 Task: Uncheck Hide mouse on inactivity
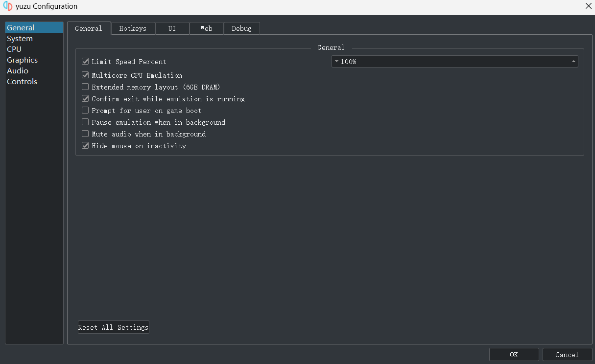(x=85, y=146)
